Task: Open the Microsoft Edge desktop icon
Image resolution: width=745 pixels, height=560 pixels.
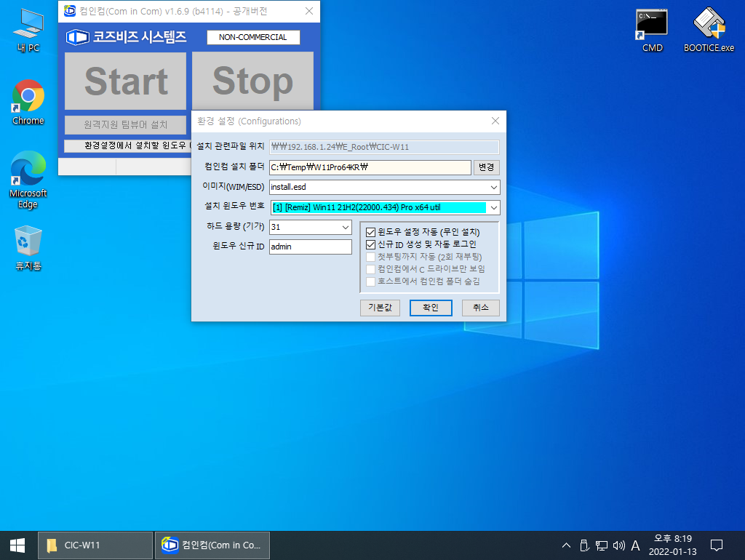Action: [28, 180]
